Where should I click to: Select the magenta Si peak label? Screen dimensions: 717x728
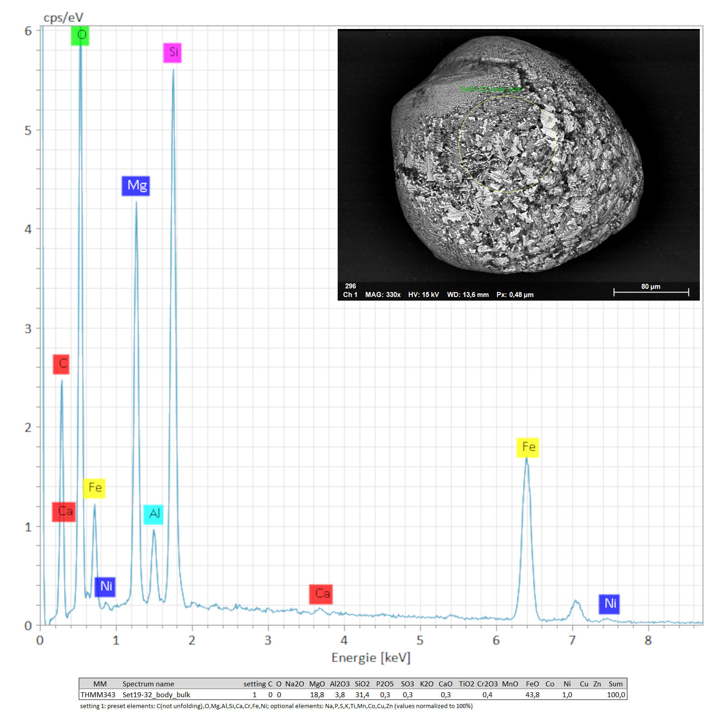(x=172, y=53)
